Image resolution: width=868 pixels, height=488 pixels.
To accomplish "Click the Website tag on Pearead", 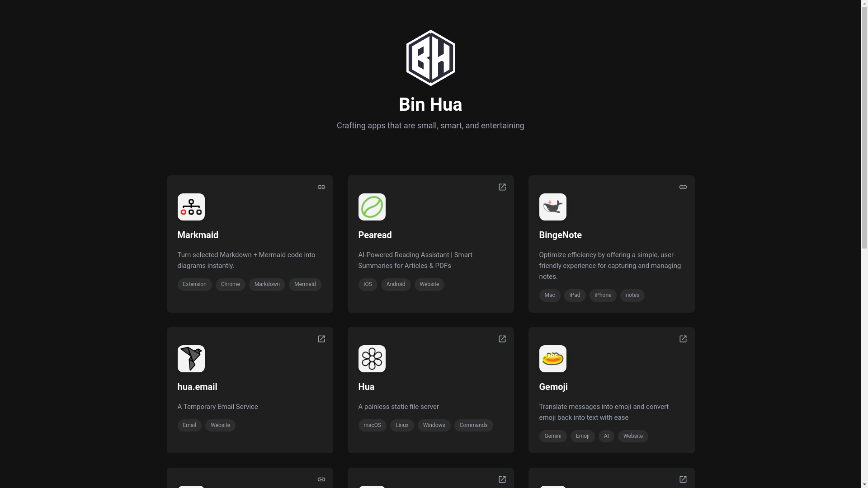I will [429, 284].
